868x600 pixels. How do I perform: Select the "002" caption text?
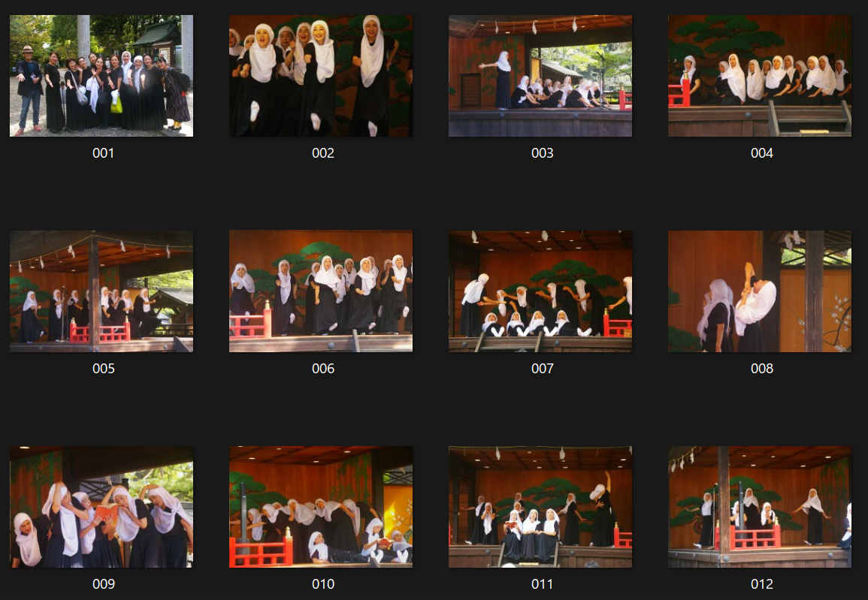[322, 153]
